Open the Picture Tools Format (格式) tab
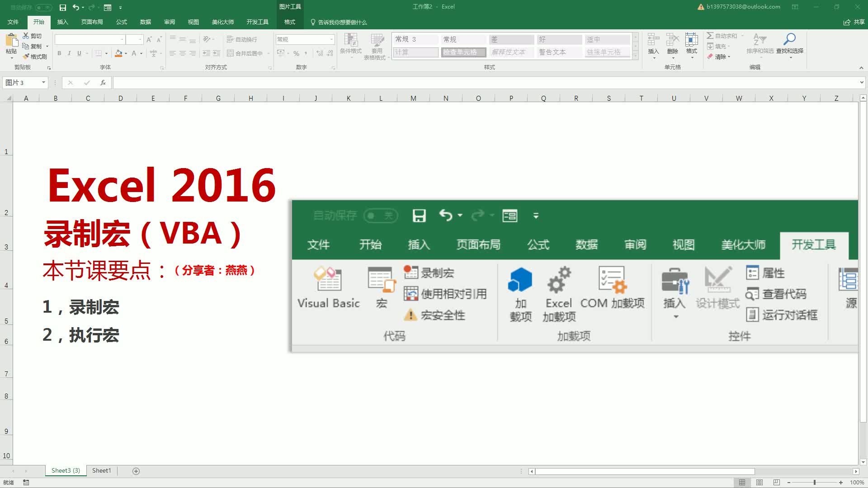This screenshot has height=488, width=868. pos(290,22)
